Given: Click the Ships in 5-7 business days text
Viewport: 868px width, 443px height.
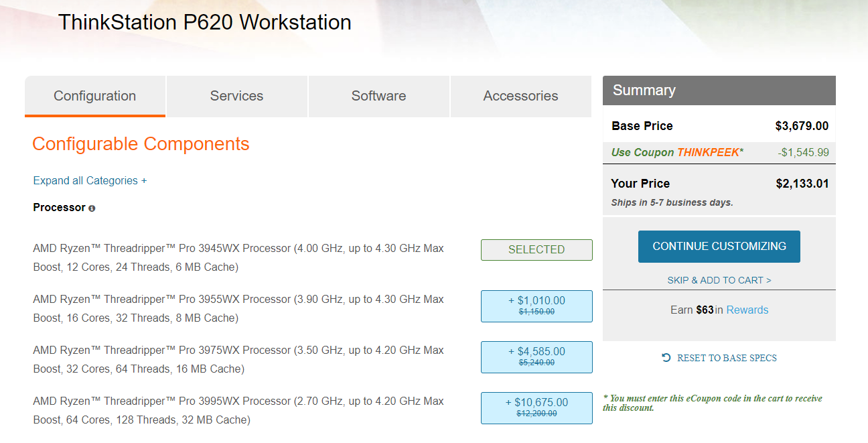Looking at the screenshot, I should click(672, 202).
